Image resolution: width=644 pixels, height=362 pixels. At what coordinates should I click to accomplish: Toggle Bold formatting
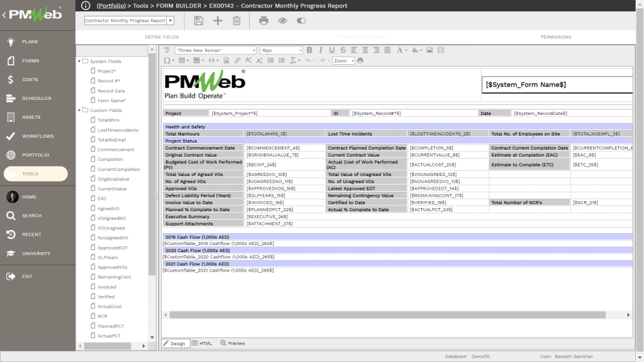click(309, 50)
